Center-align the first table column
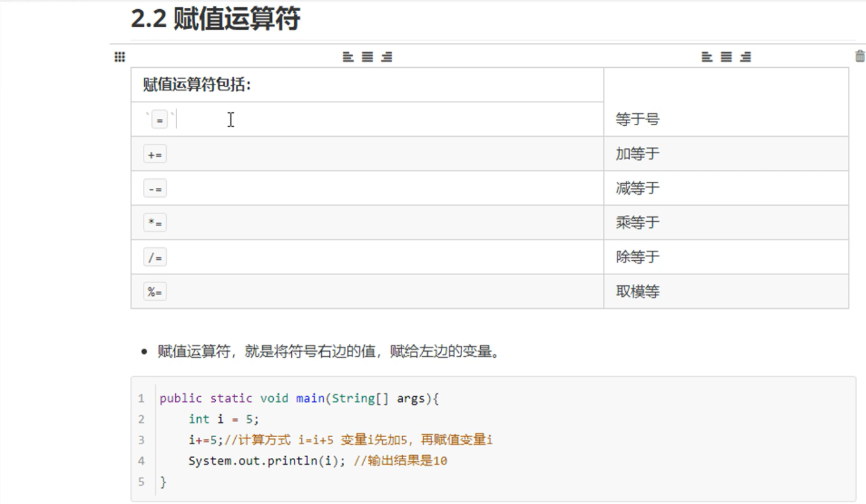Screen dimensions: 866x504 tap(367, 57)
